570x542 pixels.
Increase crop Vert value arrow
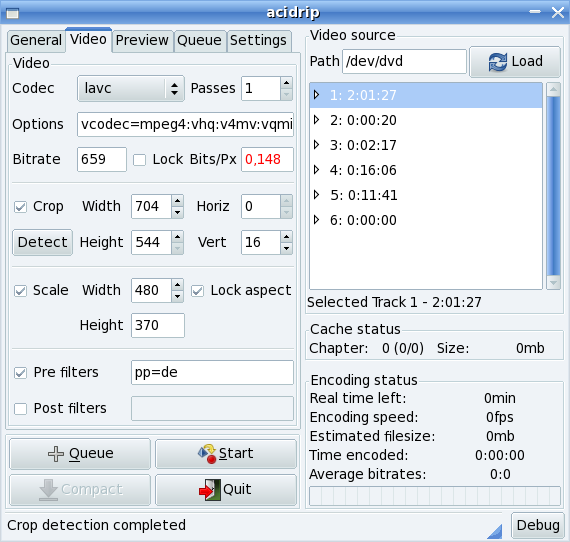point(286,237)
